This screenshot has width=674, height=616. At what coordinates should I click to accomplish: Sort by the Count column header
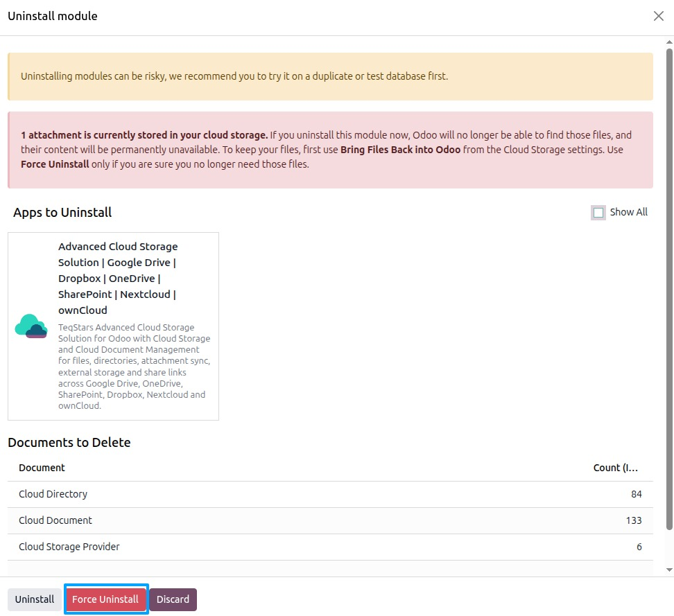[x=616, y=468]
